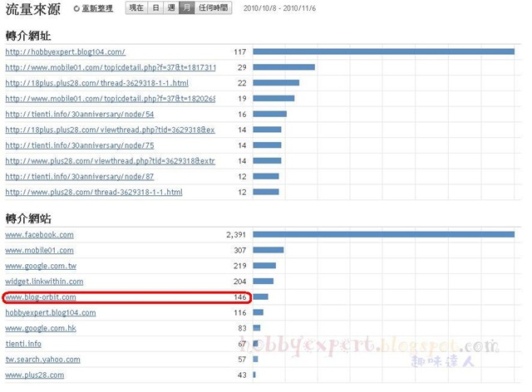Open the www.google.com.hk referring site
The width and height of the screenshot is (532, 392).
pyautogui.click(x=41, y=328)
